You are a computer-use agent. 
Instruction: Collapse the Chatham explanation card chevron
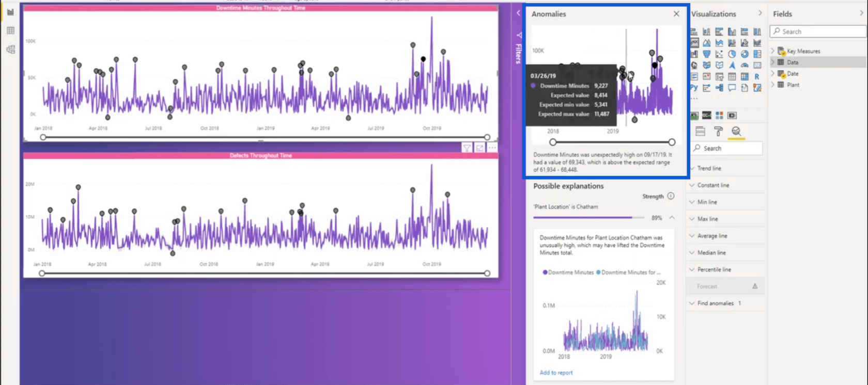[x=672, y=218]
